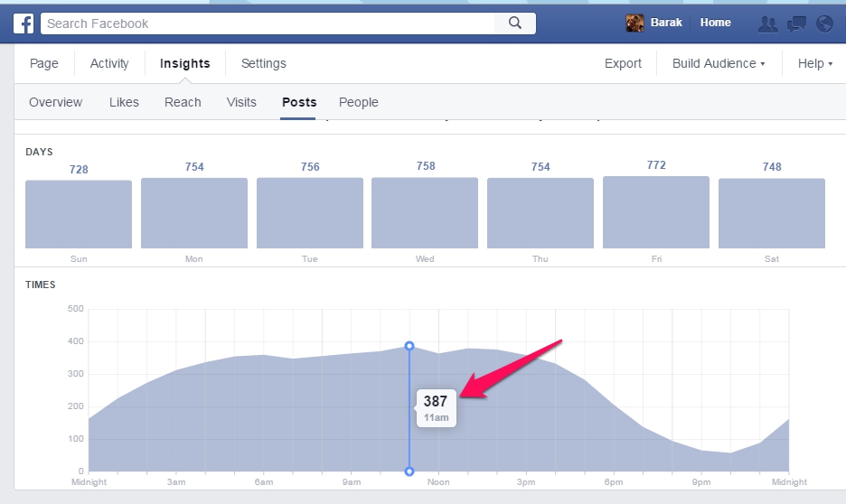Open the friend requests icon
The width and height of the screenshot is (846, 504).
pos(768,23)
